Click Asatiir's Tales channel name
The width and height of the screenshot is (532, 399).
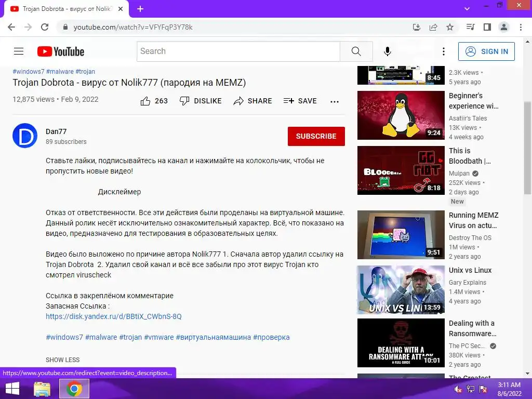coord(468,118)
